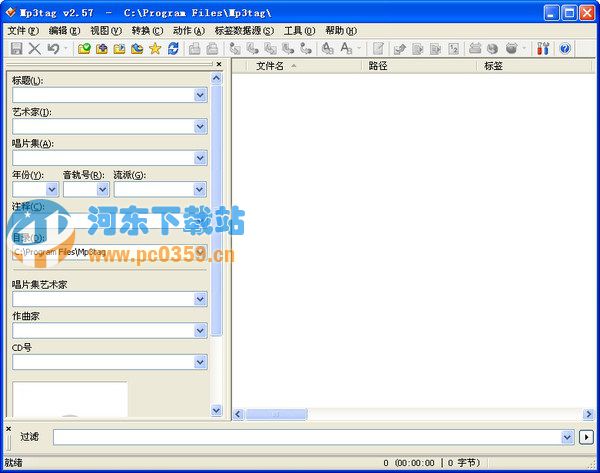Click the 0 字节 status bar entry
600x473 pixels.
pos(463,463)
